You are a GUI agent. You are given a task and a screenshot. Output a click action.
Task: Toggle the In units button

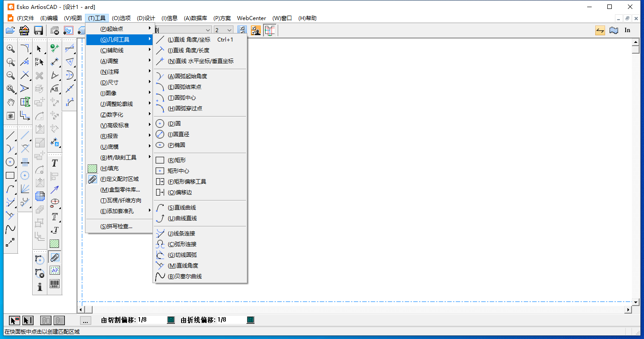[627, 30]
